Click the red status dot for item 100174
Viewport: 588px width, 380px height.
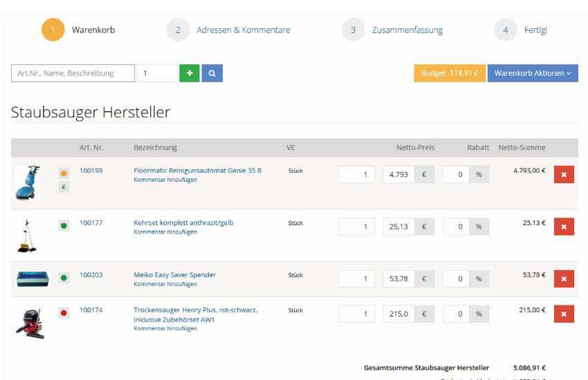64,313
